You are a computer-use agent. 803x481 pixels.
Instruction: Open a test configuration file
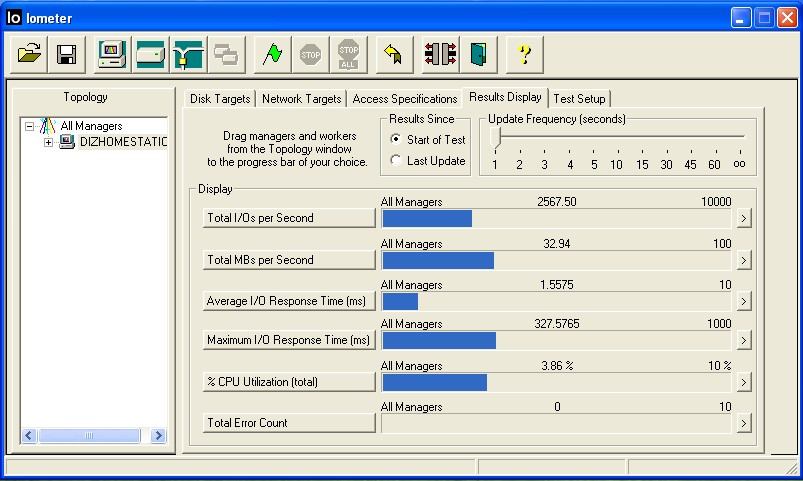tap(29, 54)
